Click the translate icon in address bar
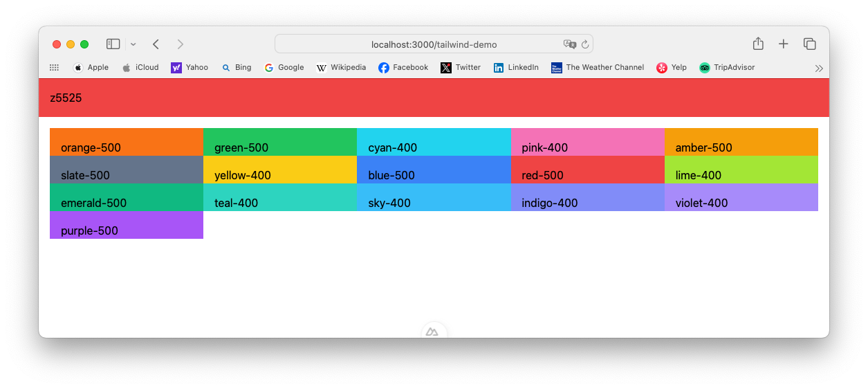The image size is (868, 389). [569, 44]
